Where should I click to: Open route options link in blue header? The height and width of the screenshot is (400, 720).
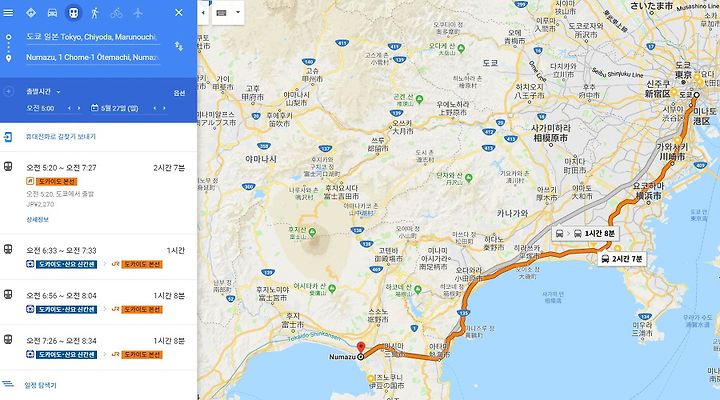point(179,93)
